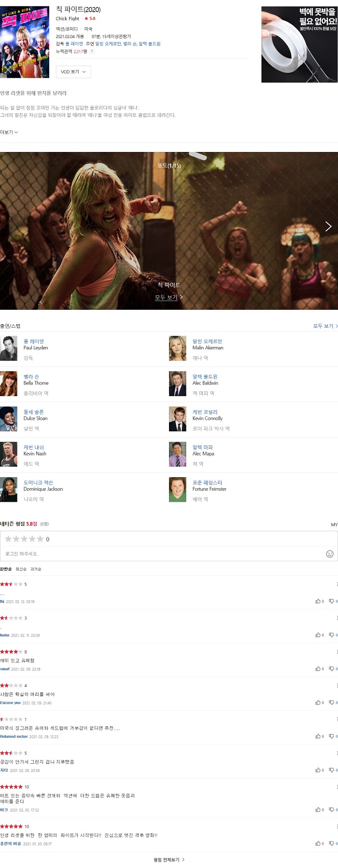Show the next photo with the right arrow
Viewport: 338px width, 868px height.
point(328,226)
